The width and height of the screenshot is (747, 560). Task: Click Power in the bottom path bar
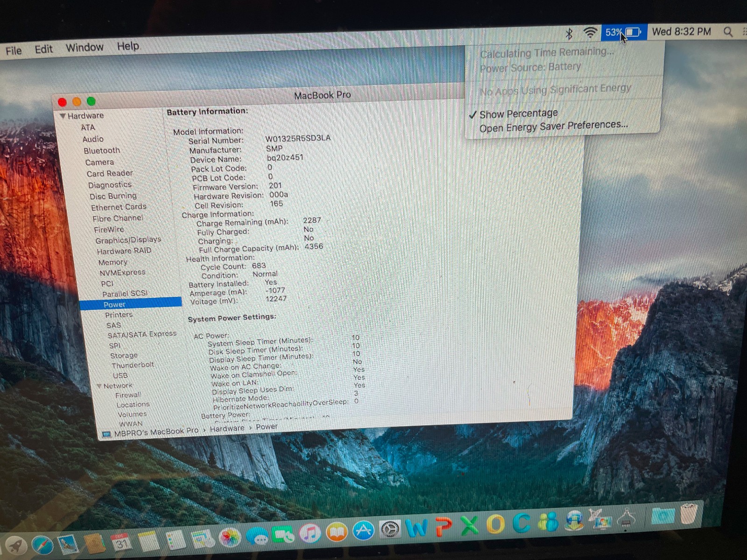coord(267,427)
